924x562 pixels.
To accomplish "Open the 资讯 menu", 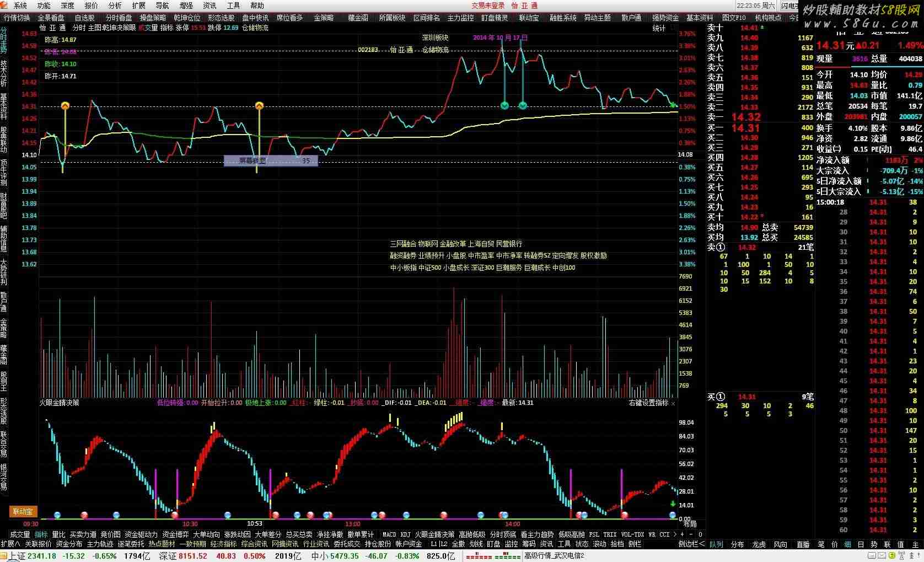I will click(x=209, y=6).
